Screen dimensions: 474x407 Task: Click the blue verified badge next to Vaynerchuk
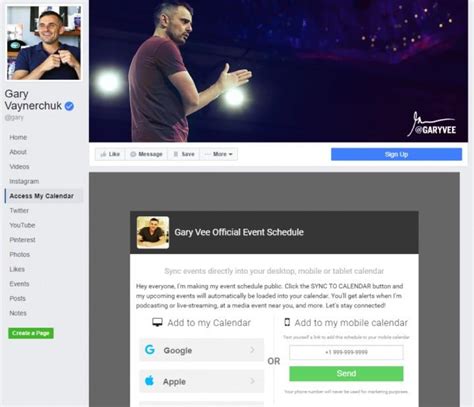(x=69, y=106)
